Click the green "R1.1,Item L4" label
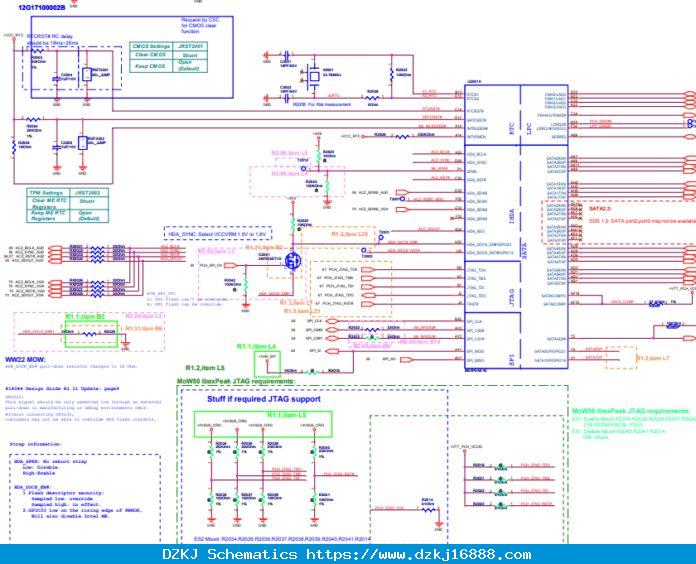The width and height of the screenshot is (696, 564). tap(256, 346)
